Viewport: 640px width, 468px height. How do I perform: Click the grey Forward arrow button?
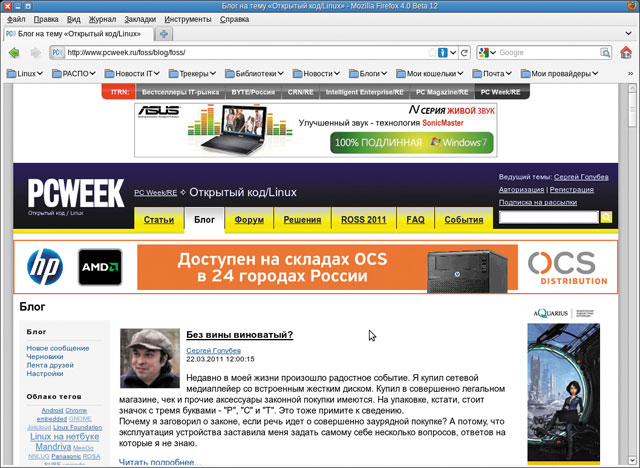point(36,53)
